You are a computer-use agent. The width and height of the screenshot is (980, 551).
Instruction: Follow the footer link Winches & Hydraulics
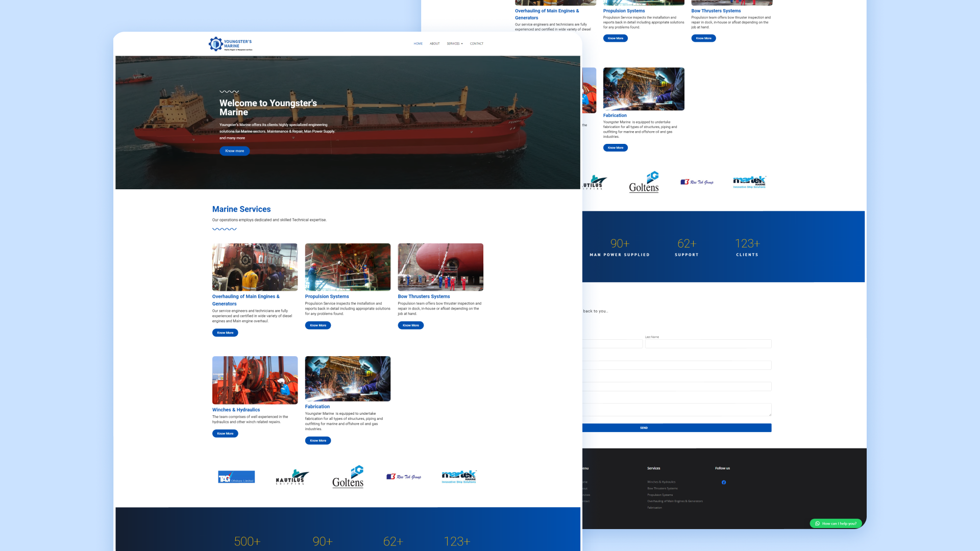coord(661,482)
